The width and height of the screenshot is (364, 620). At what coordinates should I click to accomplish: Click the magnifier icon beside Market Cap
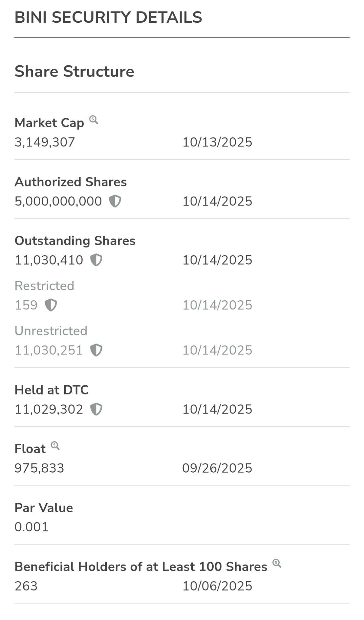click(93, 120)
